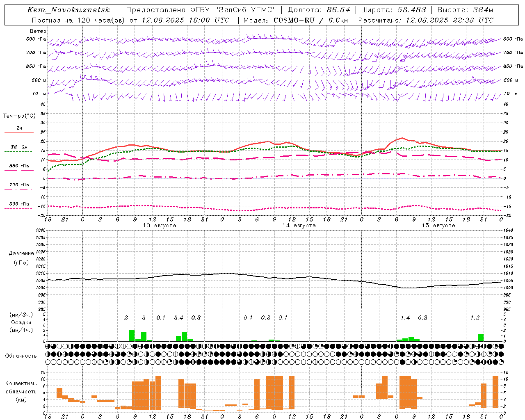Click the Kem_Novokuznetsk station title
The height and width of the screenshot is (420, 525).
click(68, 10)
